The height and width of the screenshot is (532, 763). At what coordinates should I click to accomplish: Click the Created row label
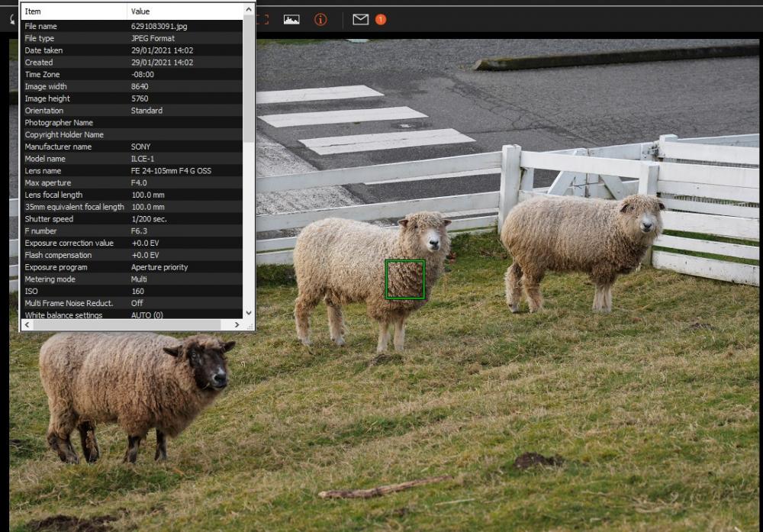coord(39,63)
